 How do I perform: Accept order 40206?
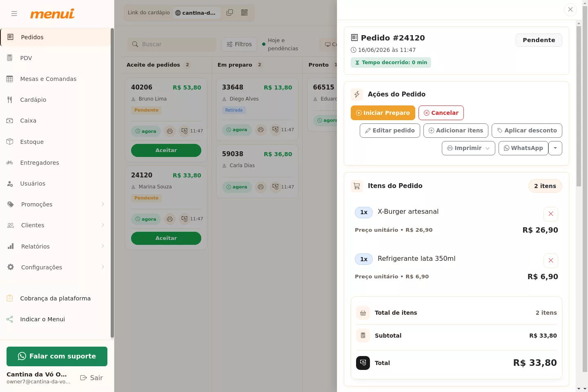click(166, 150)
